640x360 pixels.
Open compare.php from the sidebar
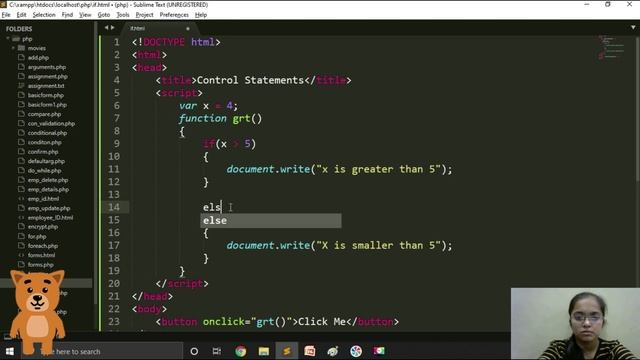click(44, 114)
